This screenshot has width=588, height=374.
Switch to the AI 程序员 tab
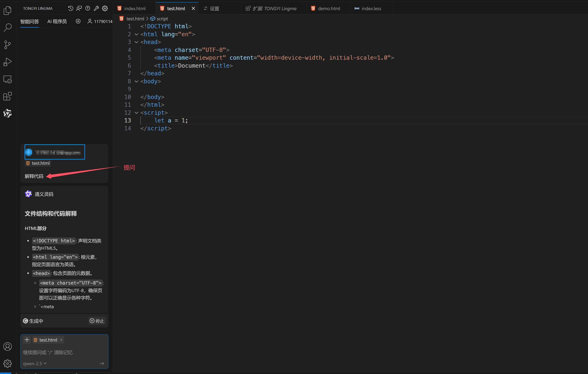[57, 22]
